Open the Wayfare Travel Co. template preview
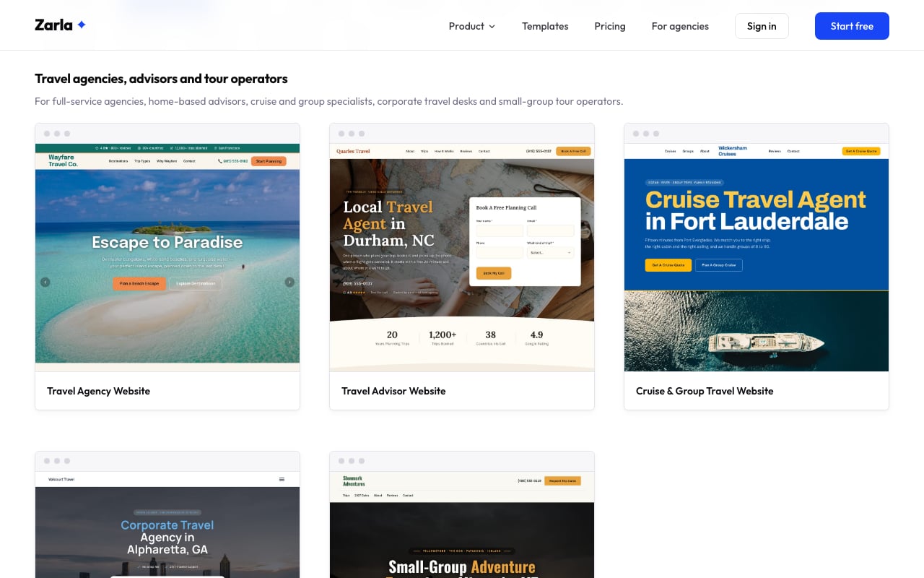This screenshot has width=924, height=578. [167, 257]
